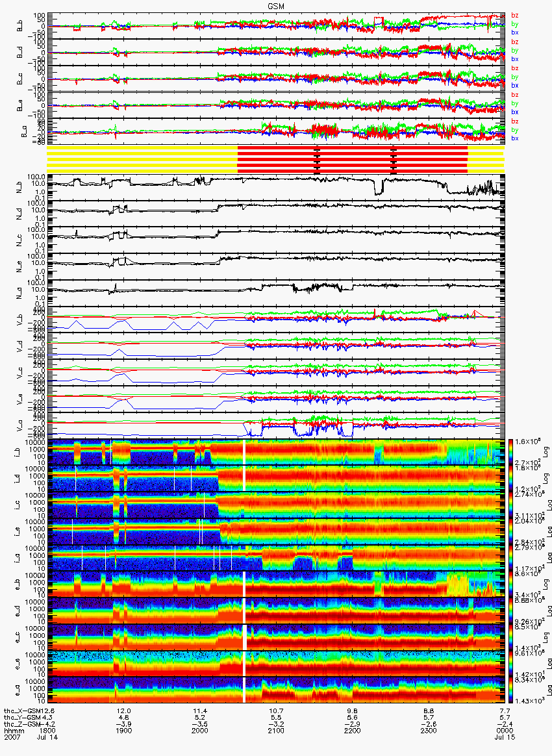Click the density drop in N_b trace

point(379,187)
